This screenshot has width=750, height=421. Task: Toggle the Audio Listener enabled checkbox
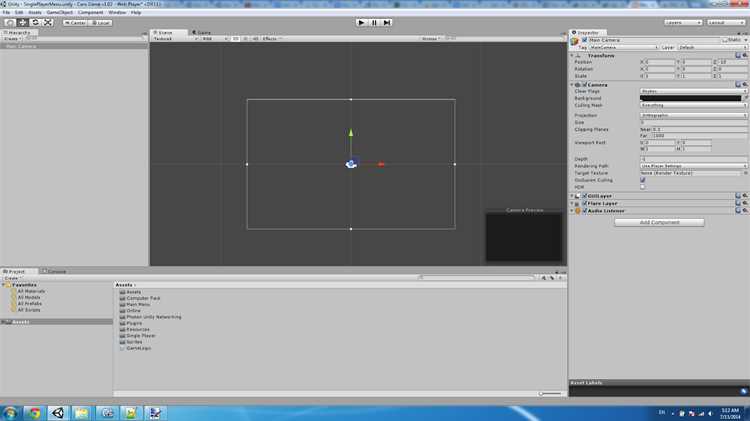pyautogui.click(x=585, y=210)
